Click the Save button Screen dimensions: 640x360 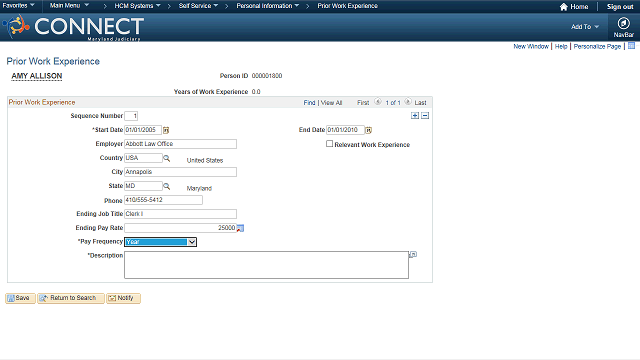(x=20, y=298)
